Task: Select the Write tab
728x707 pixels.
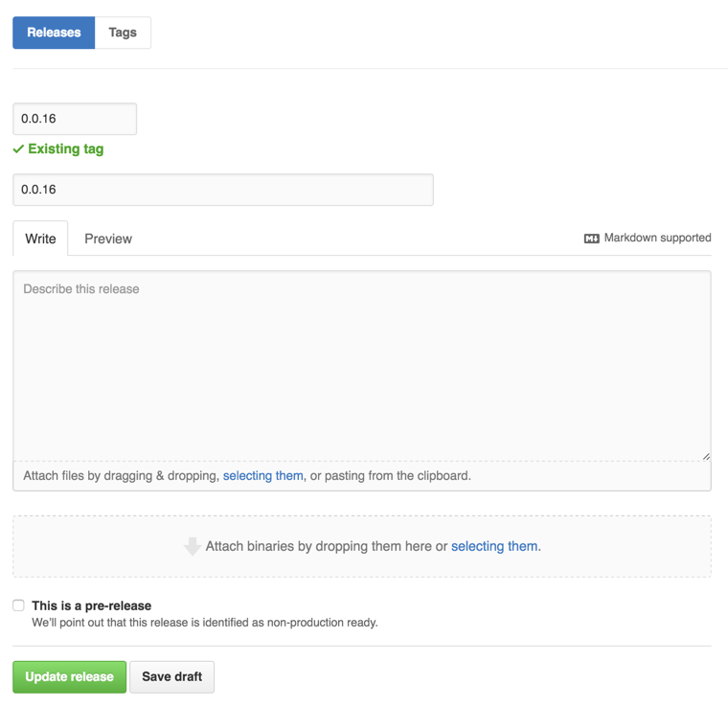Action: click(x=40, y=239)
